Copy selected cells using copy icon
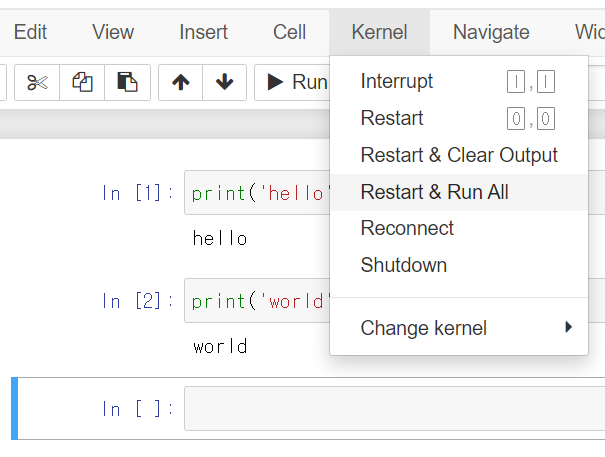This screenshot has height=457, width=605. click(x=82, y=82)
